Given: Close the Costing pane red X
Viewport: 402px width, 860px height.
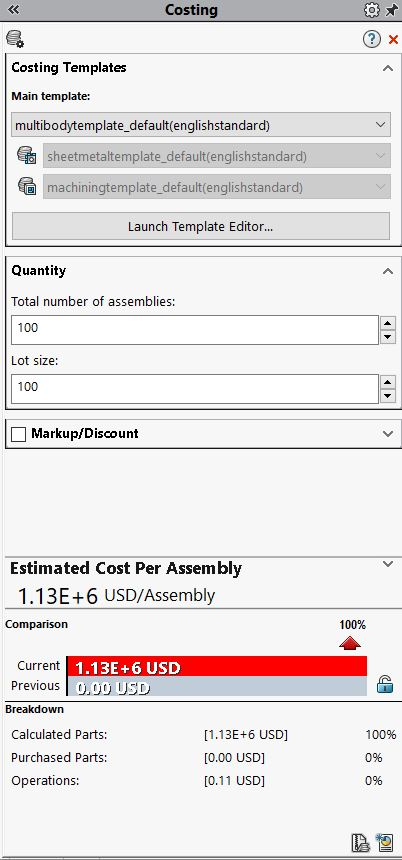Looking at the screenshot, I should point(393,39).
